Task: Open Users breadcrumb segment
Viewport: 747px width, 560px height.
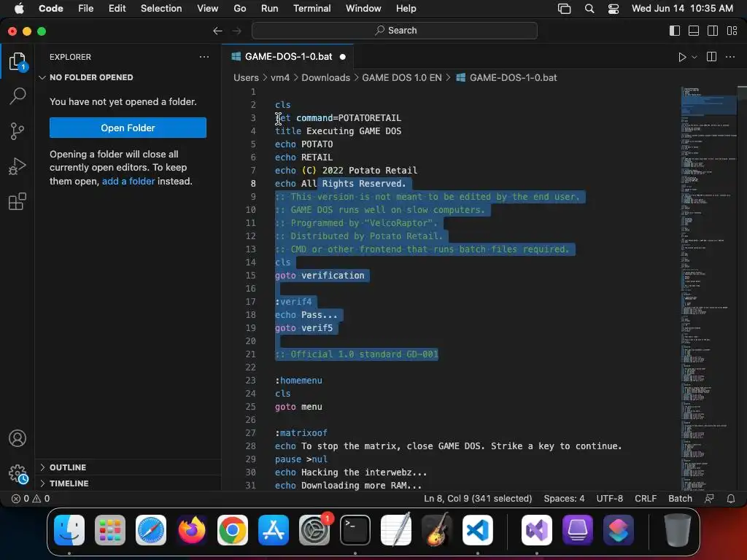Action: pyautogui.click(x=246, y=77)
